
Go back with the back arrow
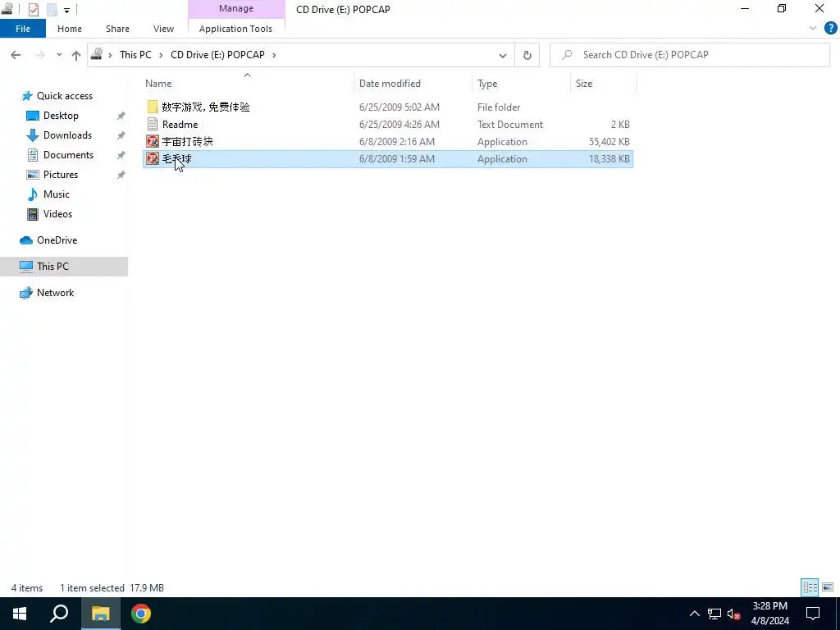tap(16, 55)
